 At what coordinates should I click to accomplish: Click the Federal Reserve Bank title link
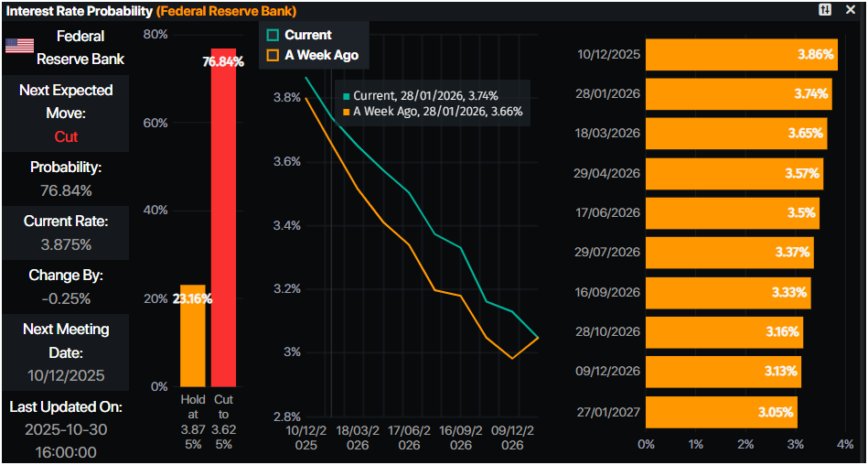(226, 10)
